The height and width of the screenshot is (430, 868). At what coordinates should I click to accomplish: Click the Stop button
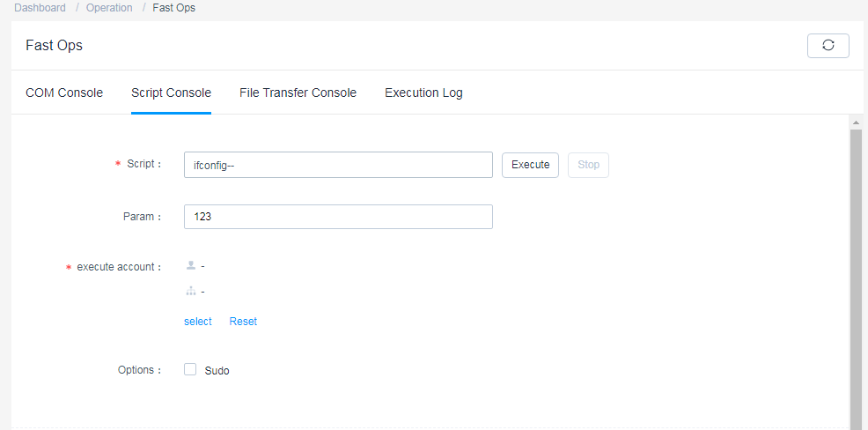point(588,165)
